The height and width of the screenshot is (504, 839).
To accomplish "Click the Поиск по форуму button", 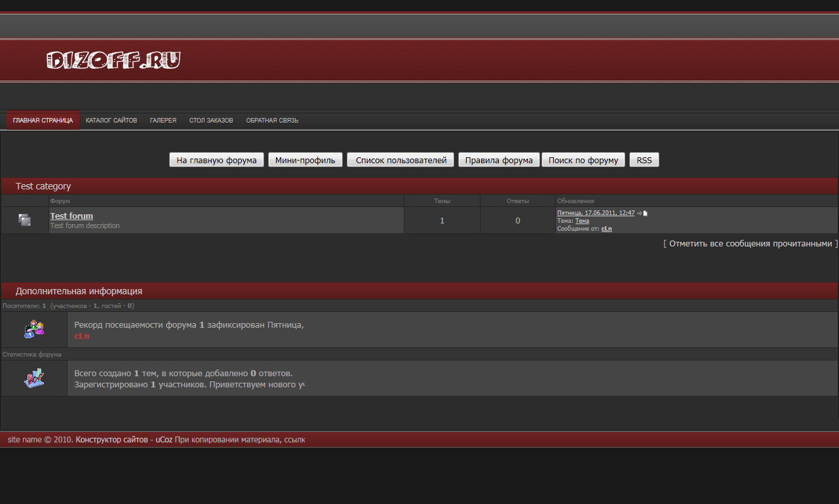I will pos(583,160).
